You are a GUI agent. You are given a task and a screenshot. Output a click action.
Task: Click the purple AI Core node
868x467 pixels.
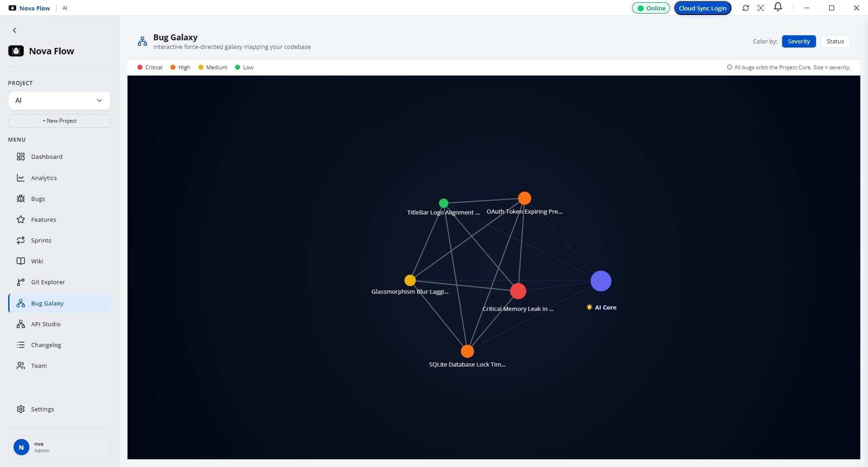(x=601, y=281)
